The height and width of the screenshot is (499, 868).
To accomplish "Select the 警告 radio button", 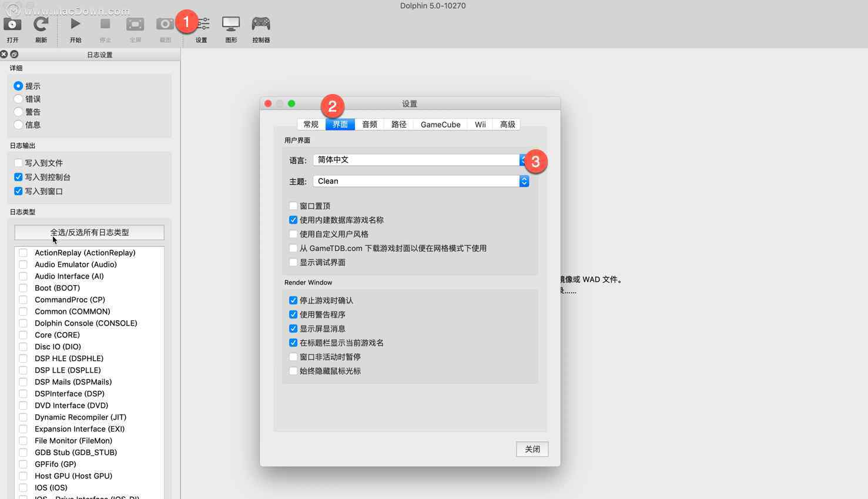I will click(x=18, y=112).
